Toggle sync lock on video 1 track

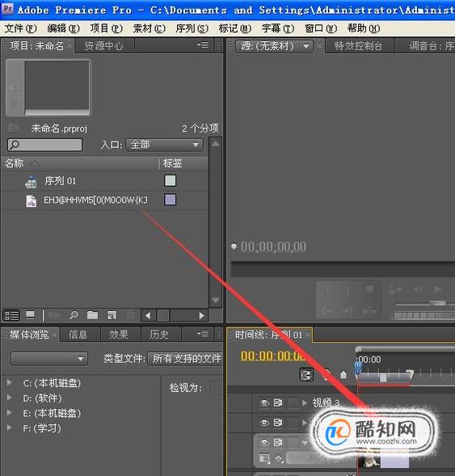point(278,442)
